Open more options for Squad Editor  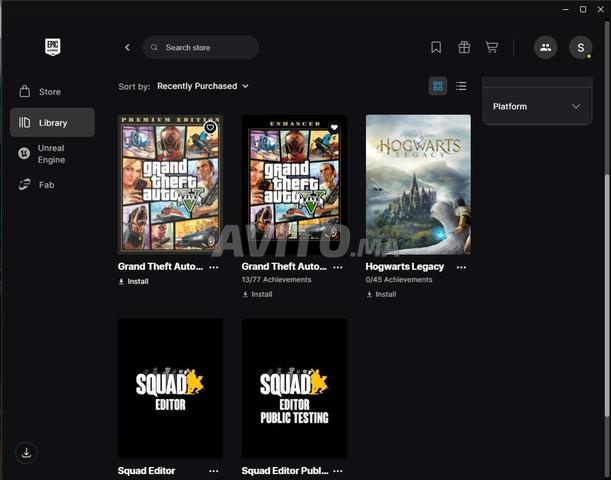pyautogui.click(x=214, y=471)
